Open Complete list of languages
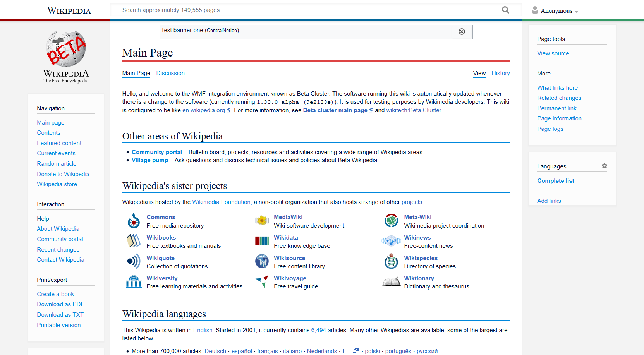 click(x=556, y=181)
